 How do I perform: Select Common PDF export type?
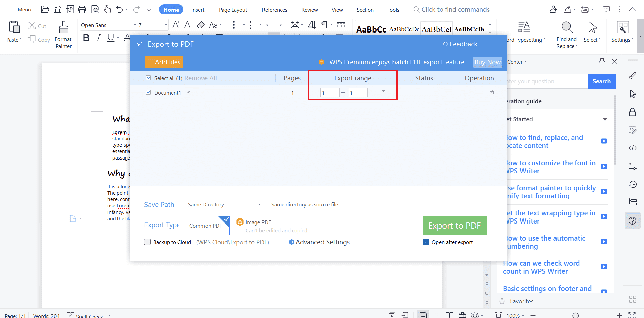tap(206, 226)
